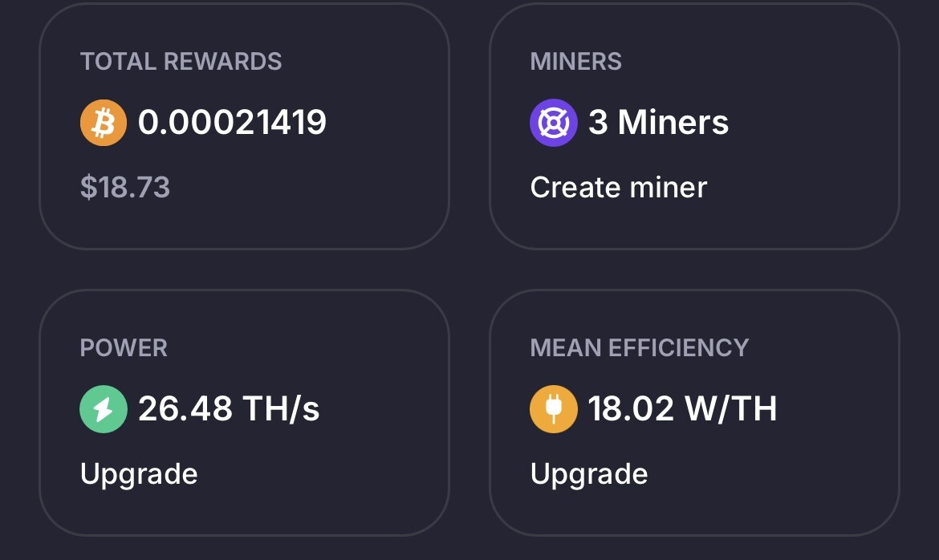Open the Total Rewards card

[x=244, y=126]
